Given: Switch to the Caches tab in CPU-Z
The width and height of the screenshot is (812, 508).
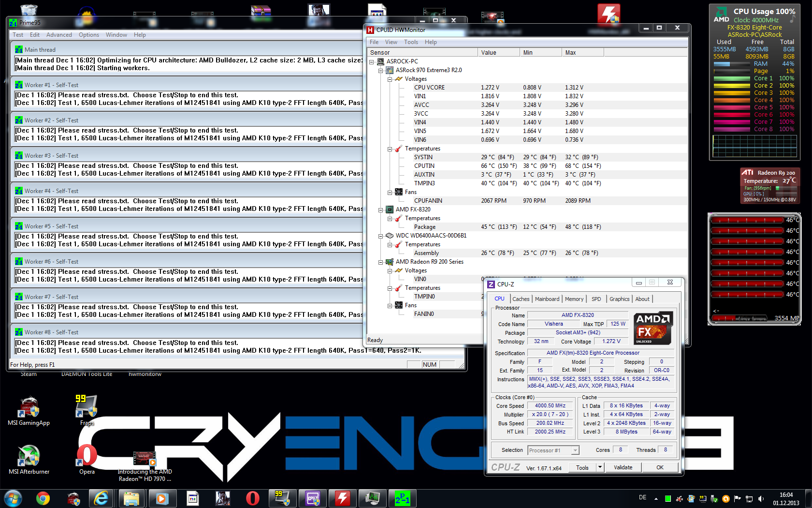Looking at the screenshot, I should pos(521,299).
